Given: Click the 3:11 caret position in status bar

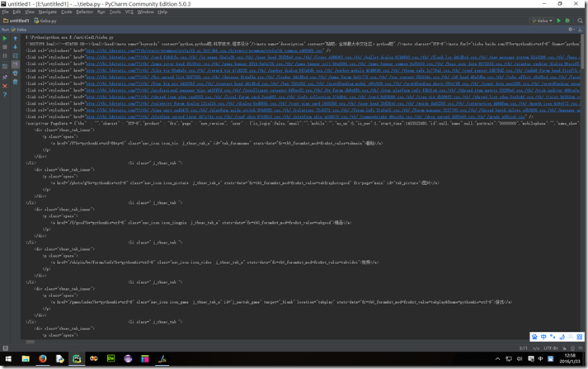Looking at the screenshot, I should pos(524,348).
